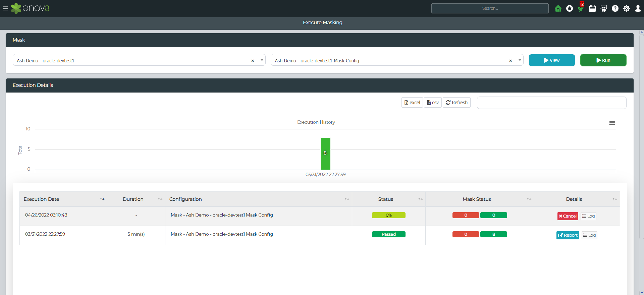Click the 0% status progress bar

(x=389, y=215)
